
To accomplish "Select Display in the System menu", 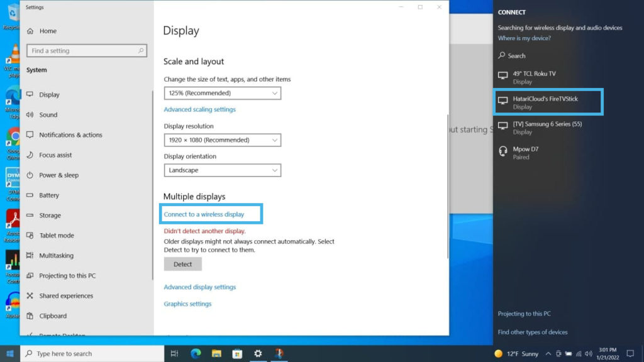I will point(49,94).
